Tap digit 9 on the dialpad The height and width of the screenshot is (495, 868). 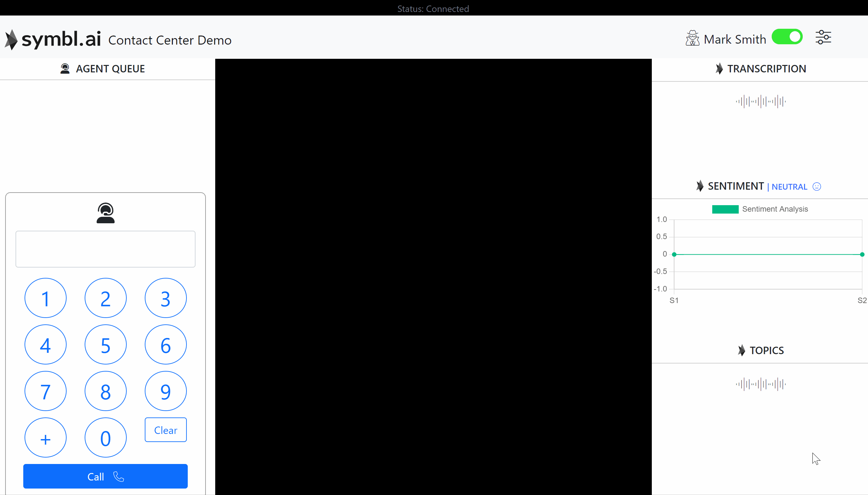(x=165, y=391)
